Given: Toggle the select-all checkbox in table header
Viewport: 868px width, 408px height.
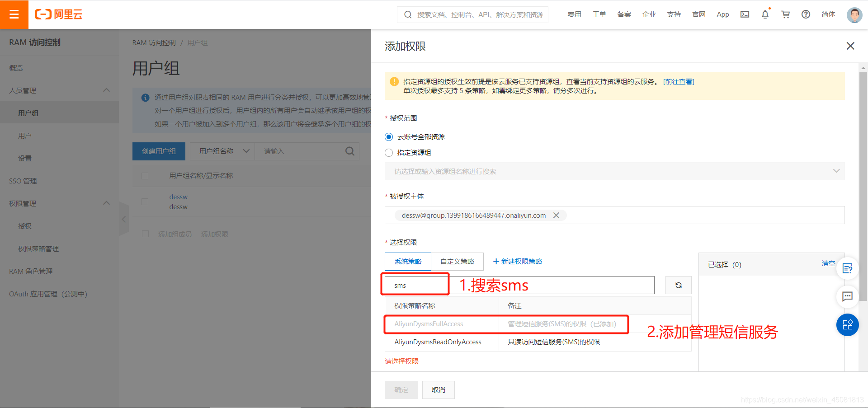Looking at the screenshot, I should click(145, 176).
